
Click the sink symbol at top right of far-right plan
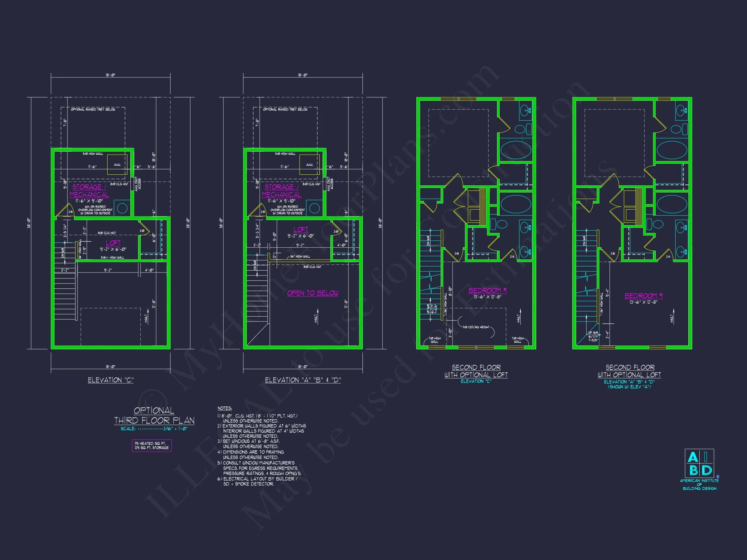pyautogui.click(x=681, y=110)
